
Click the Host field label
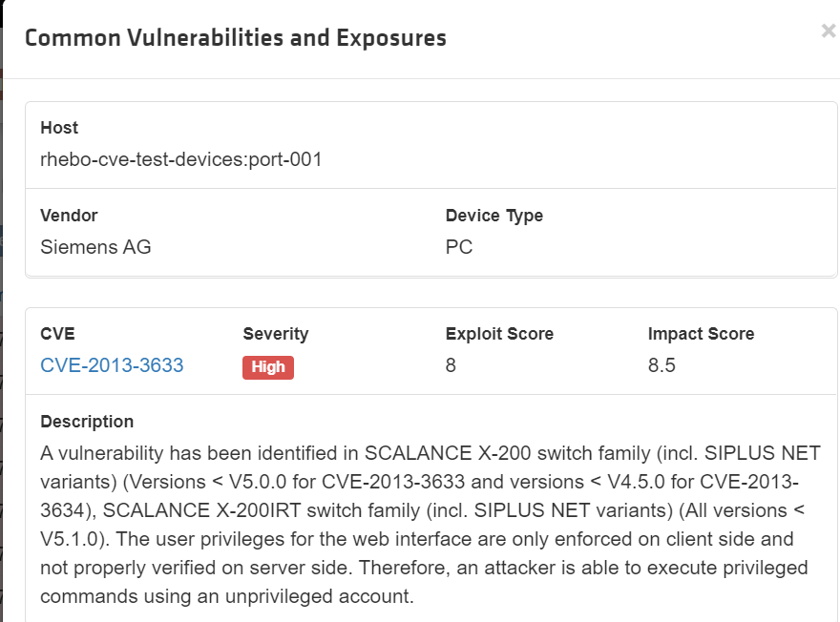59,128
